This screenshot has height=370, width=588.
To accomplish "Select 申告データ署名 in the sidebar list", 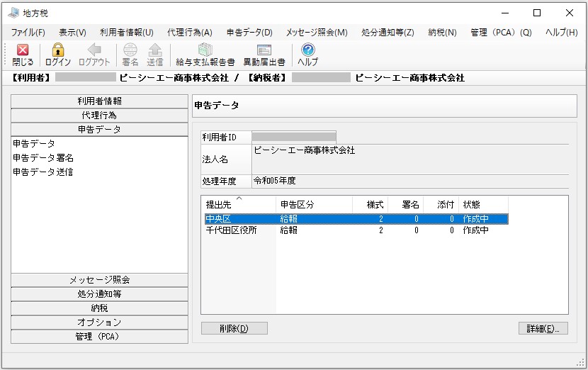I will click(43, 158).
